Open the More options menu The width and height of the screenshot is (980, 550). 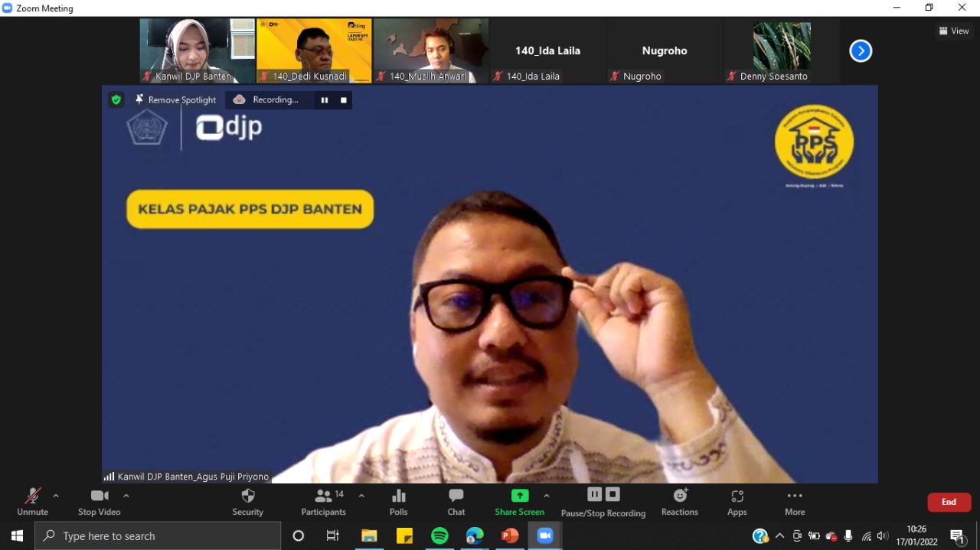[795, 502]
